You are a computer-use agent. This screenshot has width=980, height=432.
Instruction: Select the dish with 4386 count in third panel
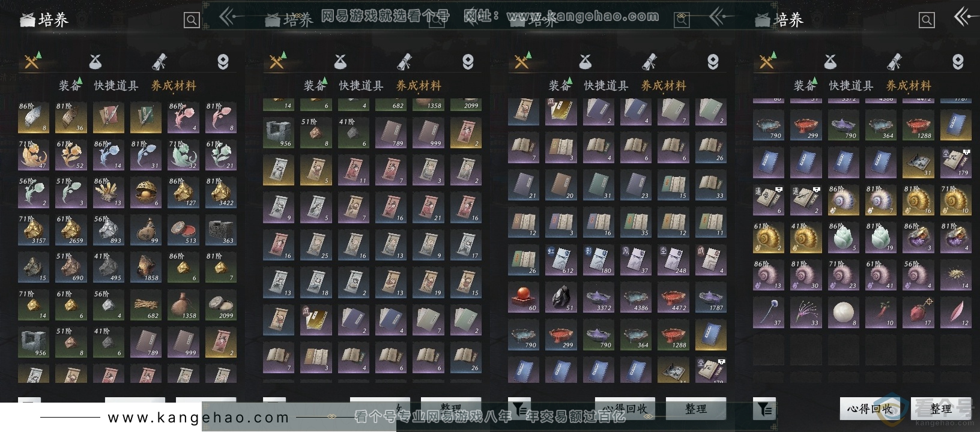coord(635,298)
